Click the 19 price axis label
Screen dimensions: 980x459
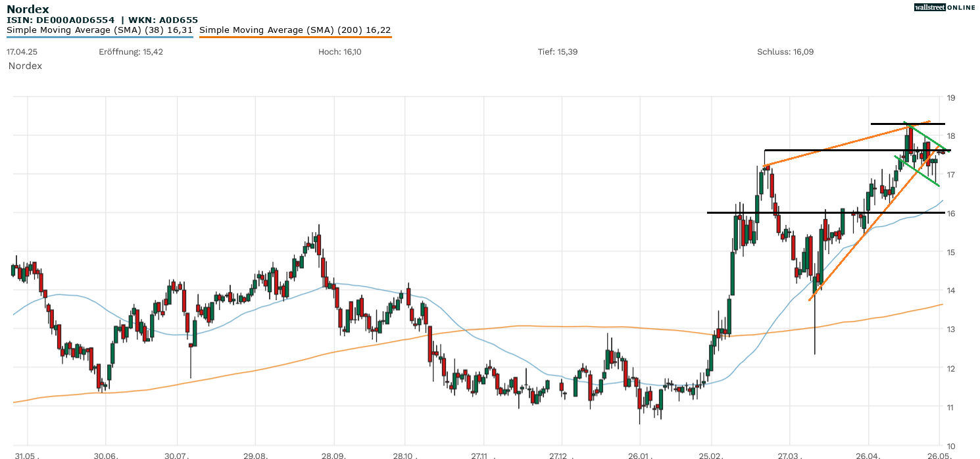[950, 98]
